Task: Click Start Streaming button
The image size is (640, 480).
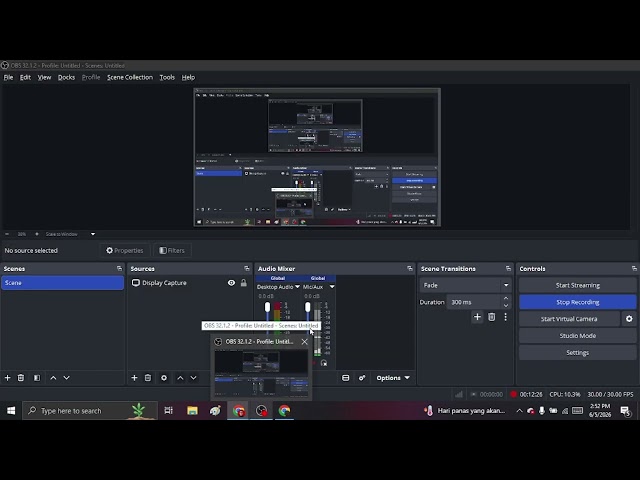Action: (578, 285)
